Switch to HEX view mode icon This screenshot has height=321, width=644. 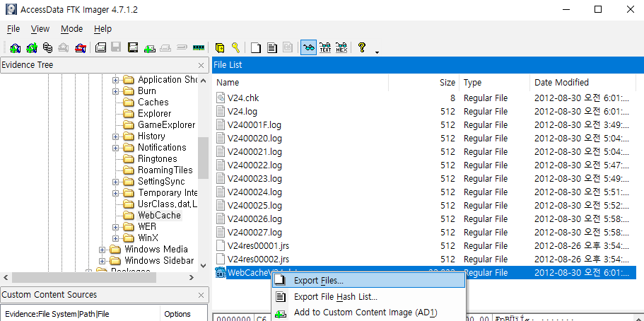[x=341, y=47]
